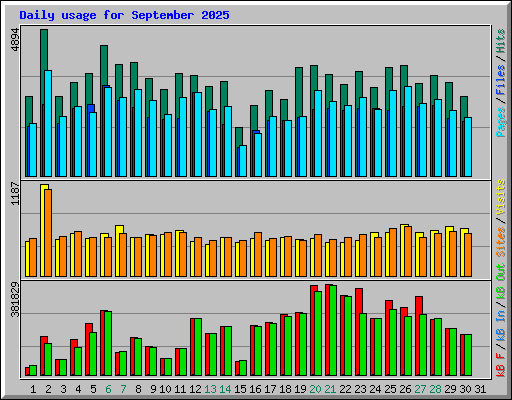Select day label 23 on the x-axis

(360, 389)
